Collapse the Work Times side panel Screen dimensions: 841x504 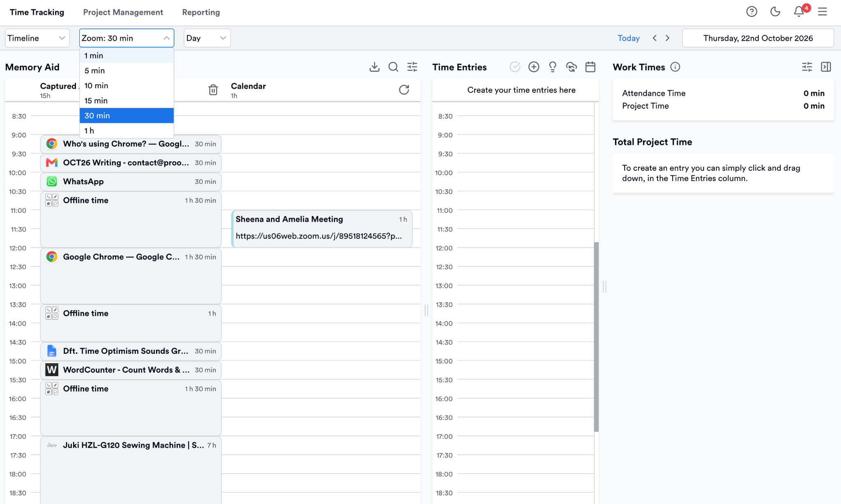(x=826, y=67)
